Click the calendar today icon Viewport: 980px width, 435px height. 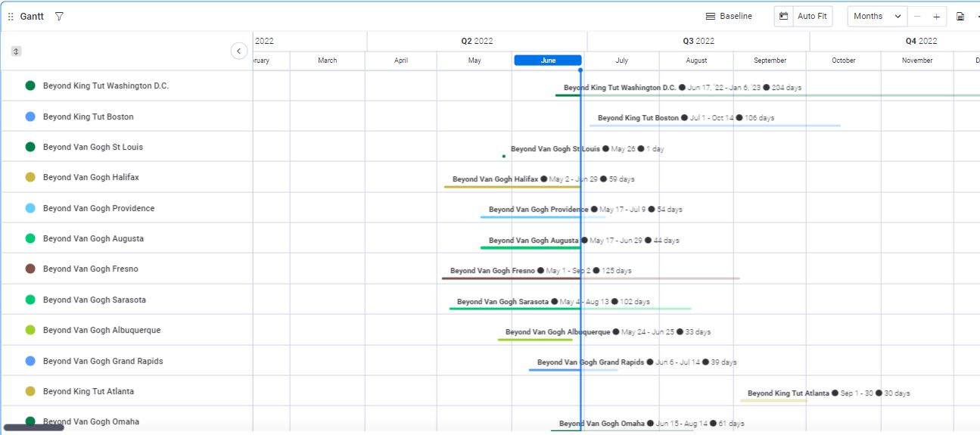pyautogui.click(x=784, y=16)
